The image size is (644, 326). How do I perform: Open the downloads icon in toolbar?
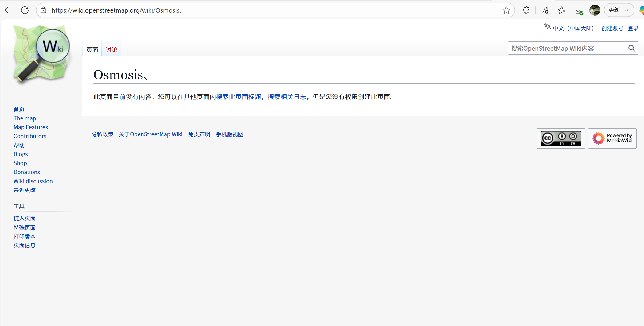pos(579,10)
